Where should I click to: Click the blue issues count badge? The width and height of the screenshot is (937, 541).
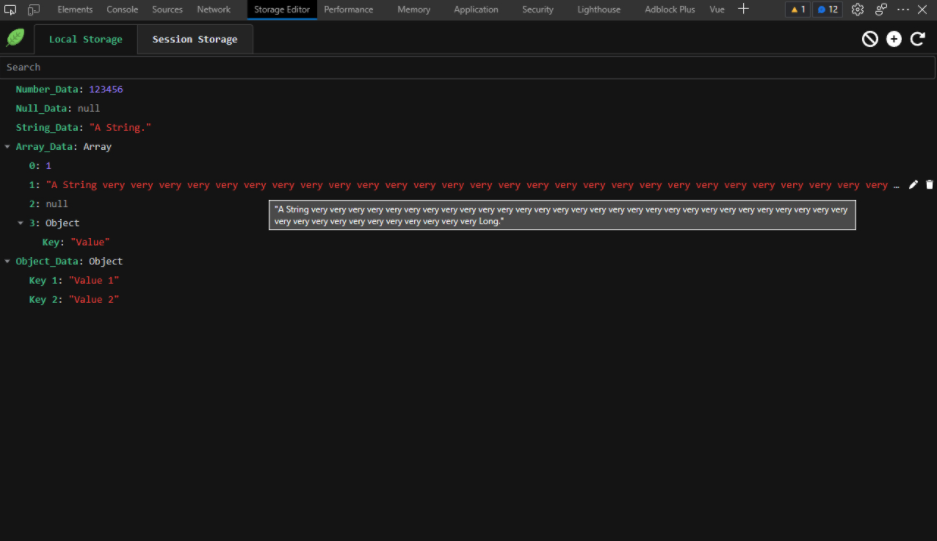click(827, 9)
